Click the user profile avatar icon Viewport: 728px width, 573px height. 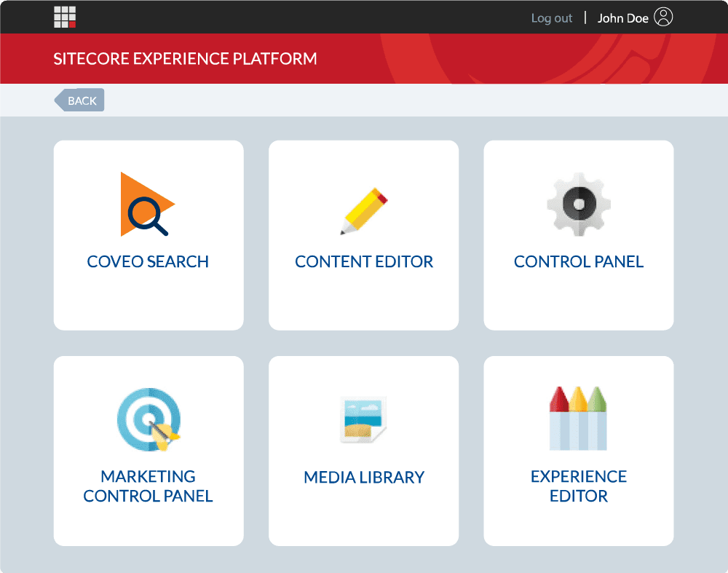tap(663, 17)
